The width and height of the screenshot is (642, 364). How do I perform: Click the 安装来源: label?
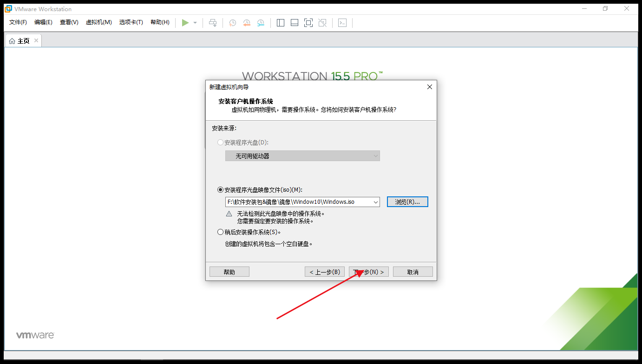[x=224, y=128]
